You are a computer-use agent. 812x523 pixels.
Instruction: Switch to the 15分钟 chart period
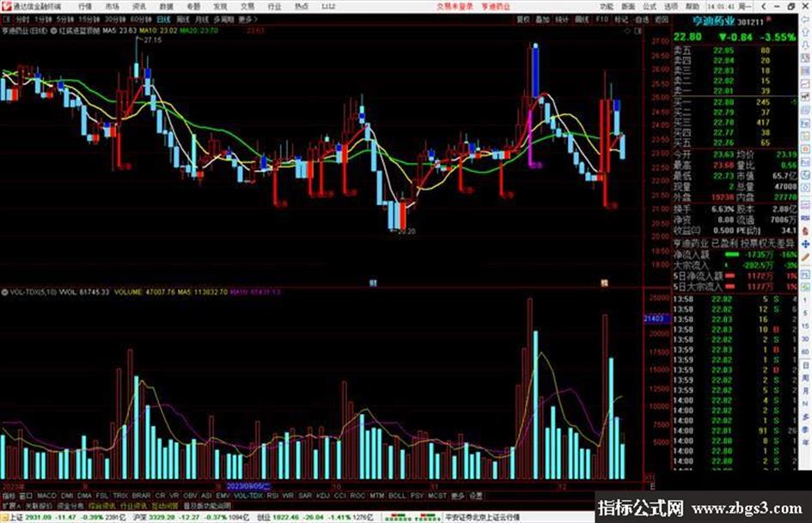point(89,19)
